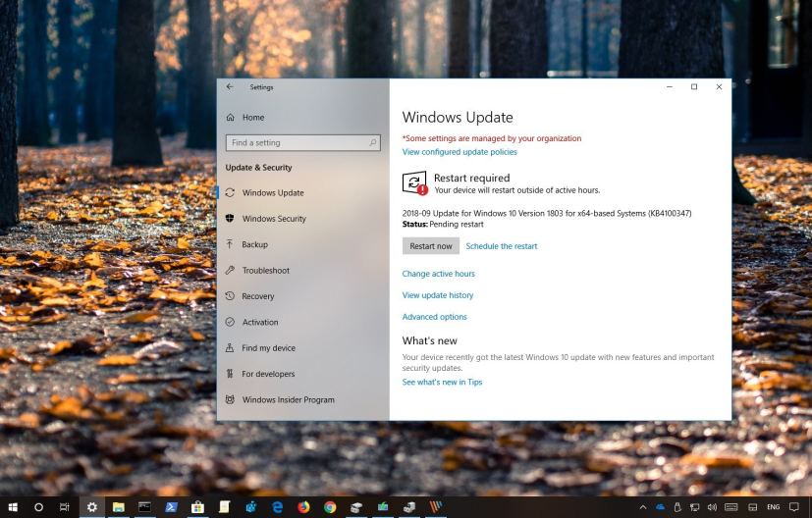Open OneDrive cloud icon in tray
This screenshot has height=518, width=812.
[660, 507]
